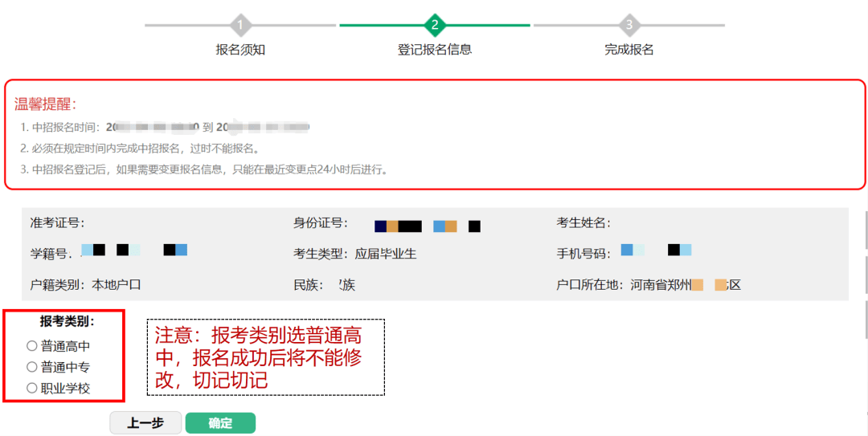
Task: Choose the 普通中专 radio option
Action: click(32, 367)
